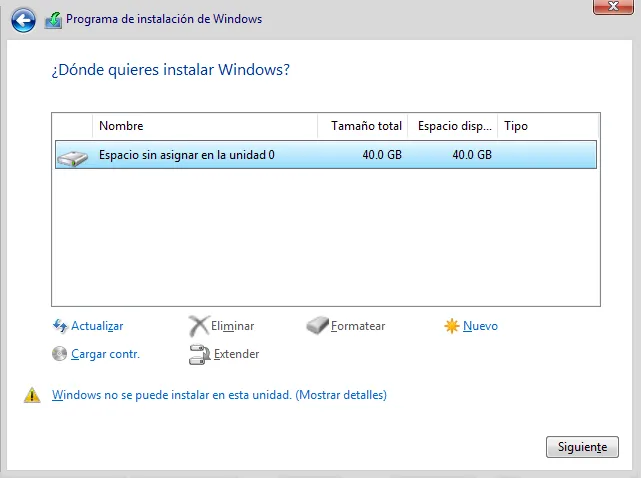Click the Windows setup program icon in title
This screenshot has height=478, width=641.
point(53,20)
